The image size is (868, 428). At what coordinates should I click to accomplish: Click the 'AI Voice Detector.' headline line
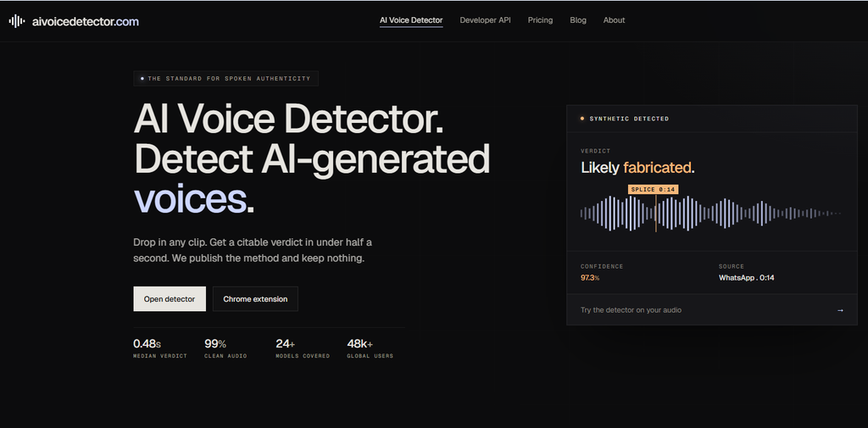pyautogui.click(x=288, y=119)
